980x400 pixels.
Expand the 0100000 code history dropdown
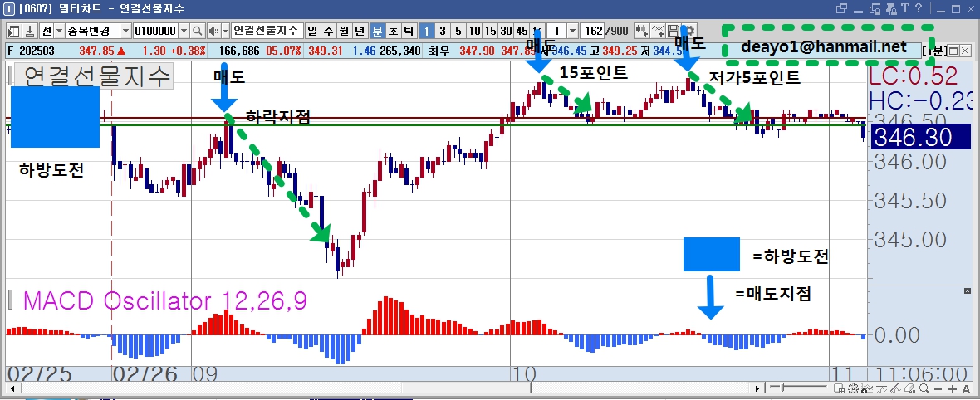[x=184, y=31]
